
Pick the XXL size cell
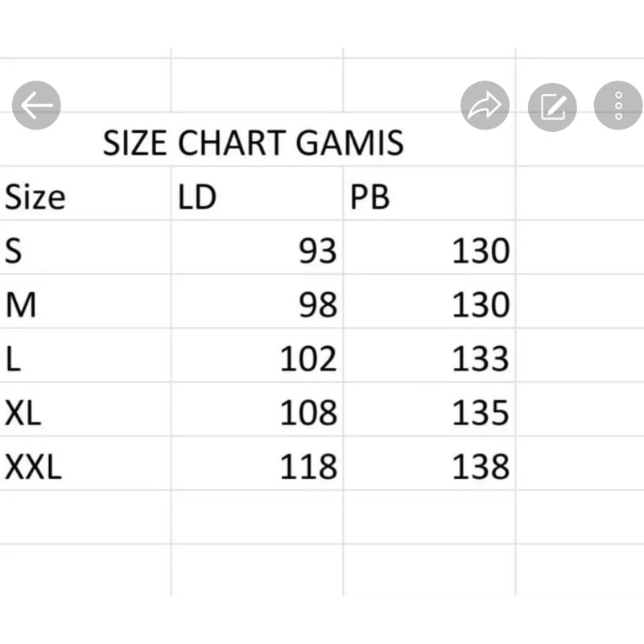pyautogui.click(x=33, y=467)
